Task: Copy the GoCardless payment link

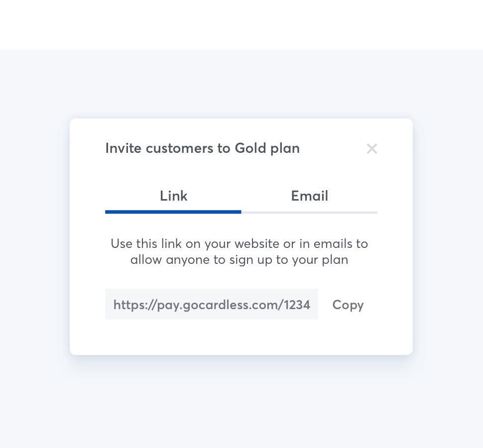Action: point(348,305)
